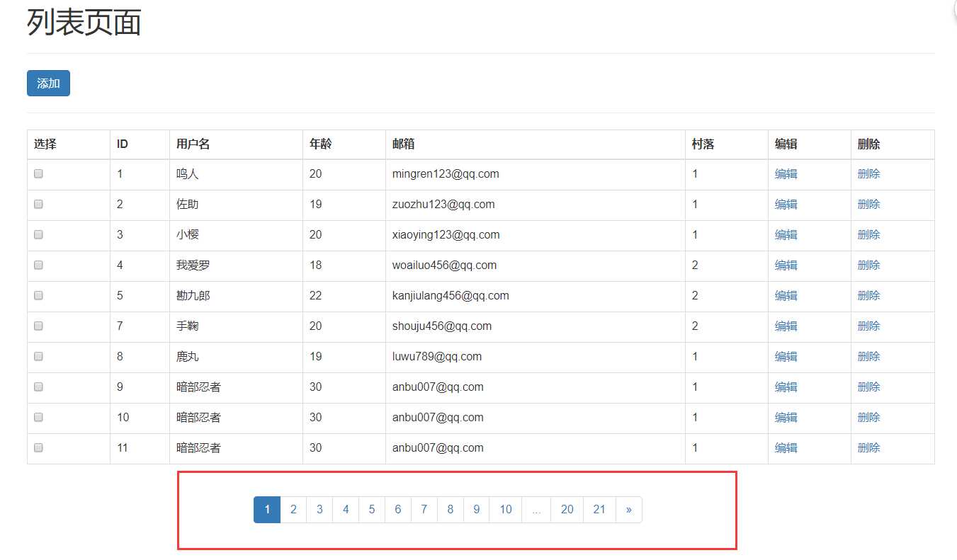Select the checkbox in the ID 11 row
957x560 pixels.
(x=39, y=447)
